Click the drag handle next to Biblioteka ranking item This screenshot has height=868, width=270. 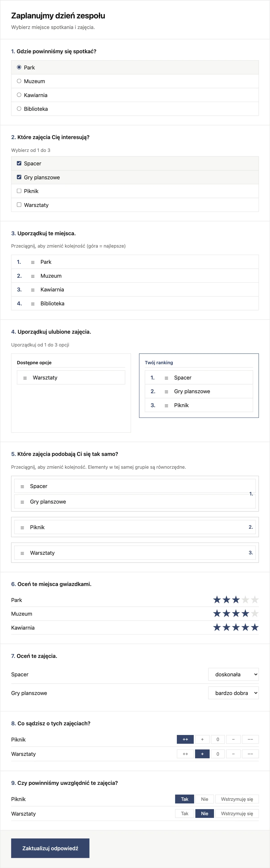click(x=33, y=304)
